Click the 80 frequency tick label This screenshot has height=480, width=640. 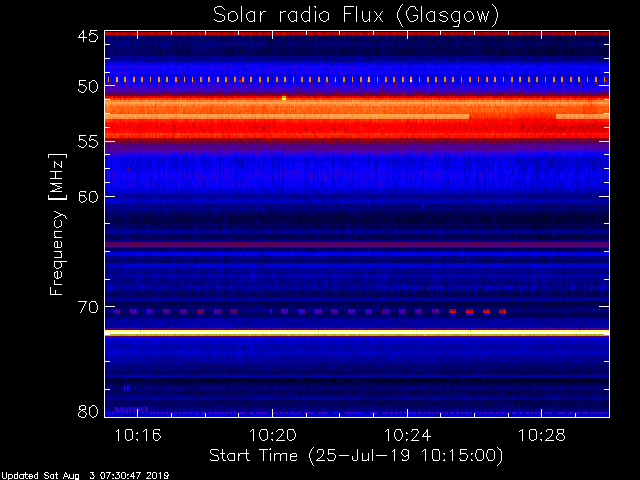[88, 411]
